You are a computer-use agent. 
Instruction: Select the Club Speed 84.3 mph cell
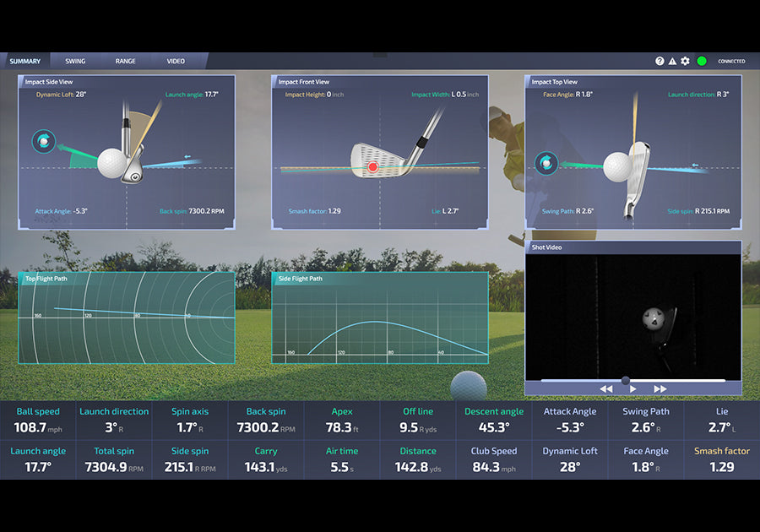click(494, 460)
